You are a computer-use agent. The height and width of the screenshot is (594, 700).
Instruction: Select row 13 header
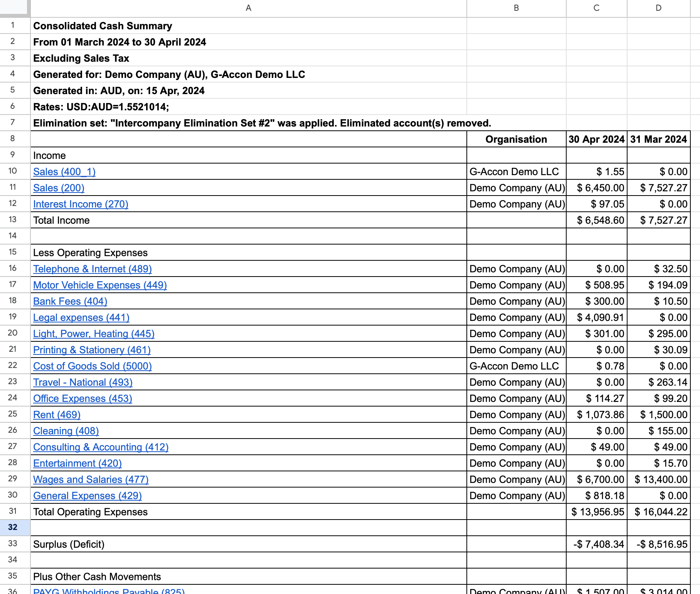(x=15, y=219)
